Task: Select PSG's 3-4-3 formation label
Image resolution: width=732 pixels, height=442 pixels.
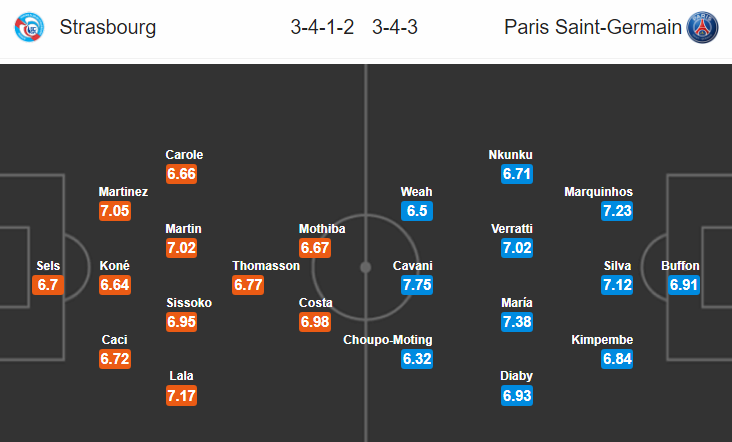Action: click(395, 28)
